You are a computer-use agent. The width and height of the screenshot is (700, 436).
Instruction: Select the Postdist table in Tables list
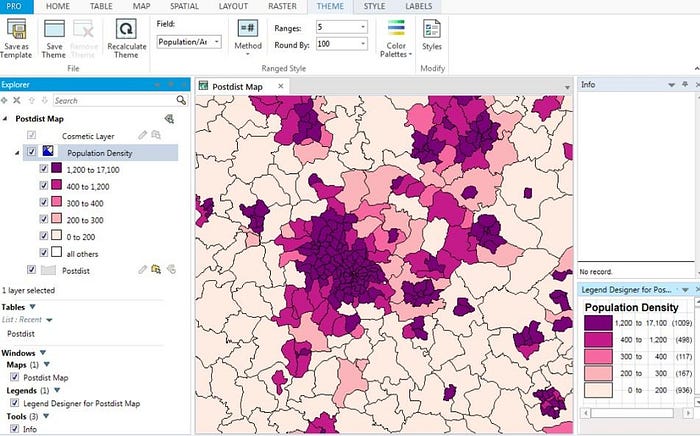(x=21, y=333)
